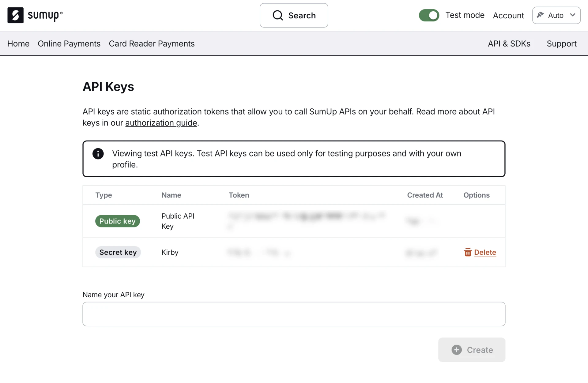Open the Support page
This screenshot has width=588, height=383.
[x=562, y=43]
